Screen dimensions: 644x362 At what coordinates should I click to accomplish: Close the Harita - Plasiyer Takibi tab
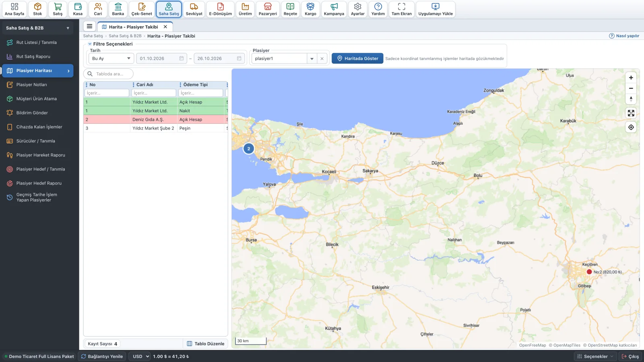pos(165,27)
